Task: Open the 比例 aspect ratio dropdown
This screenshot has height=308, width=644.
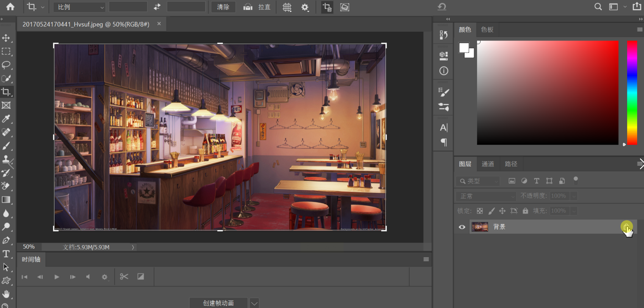Action: click(x=79, y=7)
